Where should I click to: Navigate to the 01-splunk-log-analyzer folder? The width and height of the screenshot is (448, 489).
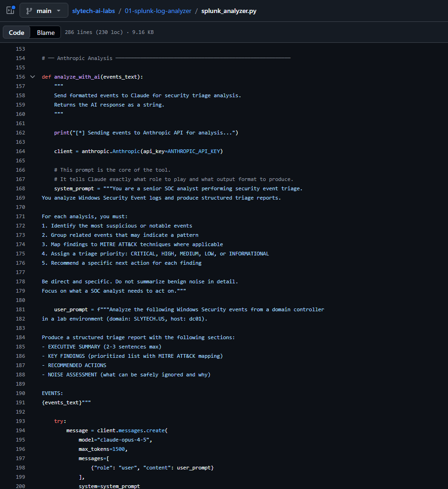(158, 11)
